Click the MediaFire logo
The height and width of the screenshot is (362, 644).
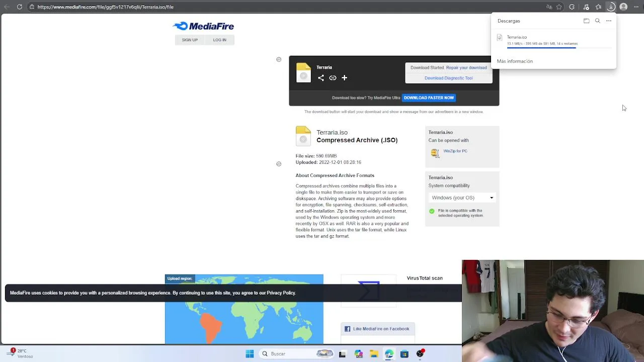203,26
